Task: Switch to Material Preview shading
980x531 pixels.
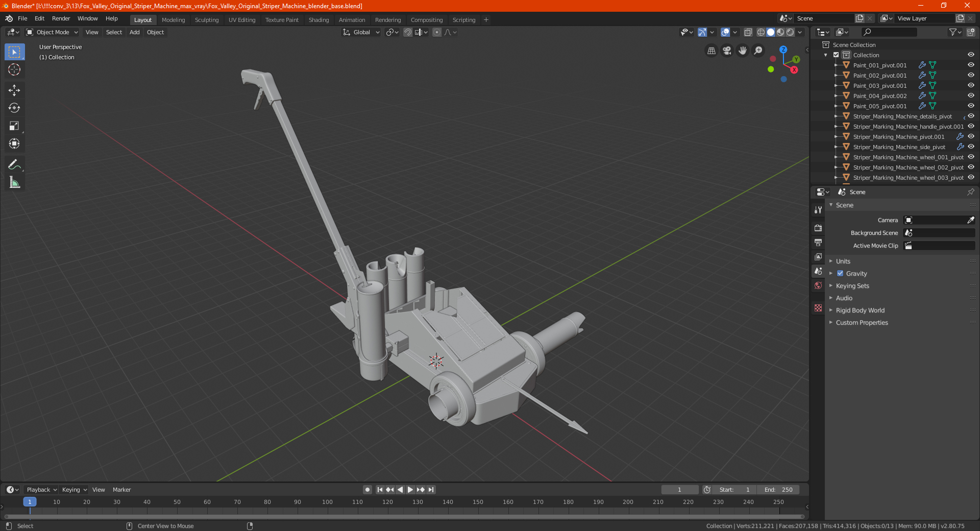Action: point(780,32)
